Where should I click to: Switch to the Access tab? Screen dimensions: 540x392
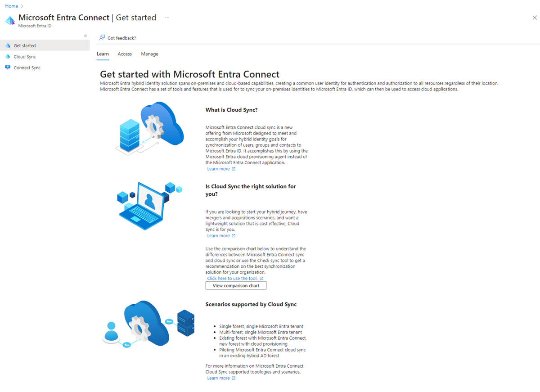(x=125, y=54)
